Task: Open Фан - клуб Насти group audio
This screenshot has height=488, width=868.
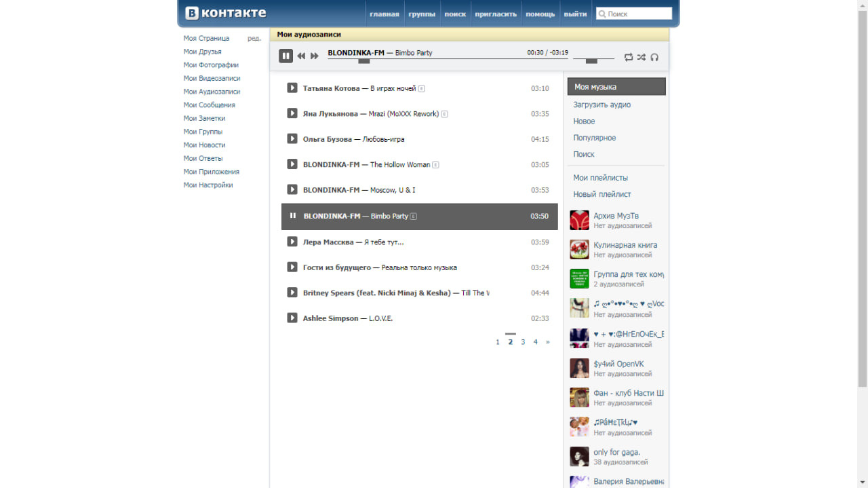Action: point(629,393)
